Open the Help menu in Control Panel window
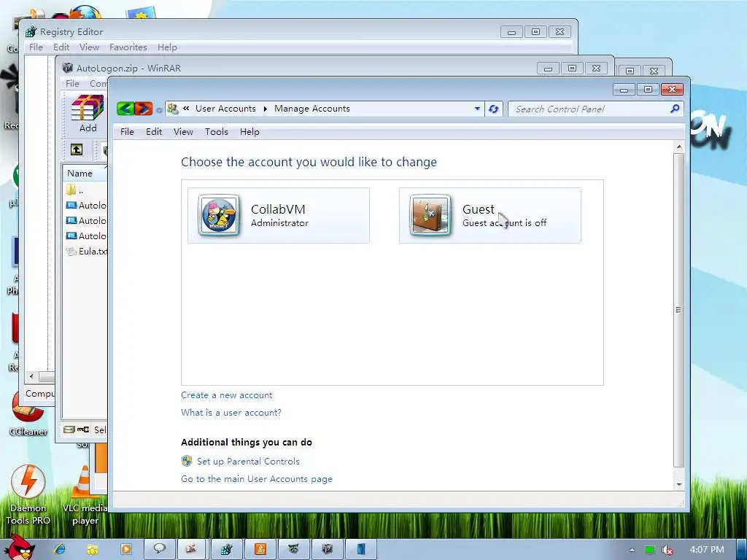 click(249, 132)
